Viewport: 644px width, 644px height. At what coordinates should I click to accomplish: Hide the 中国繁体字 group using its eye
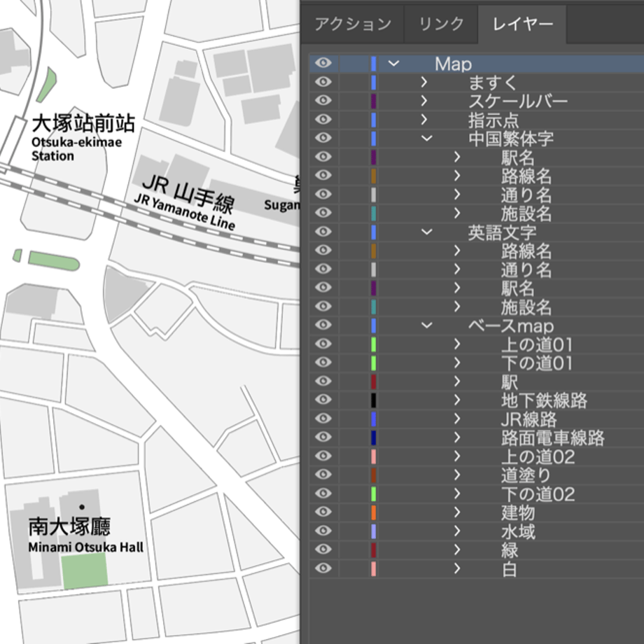click(323, 138)
